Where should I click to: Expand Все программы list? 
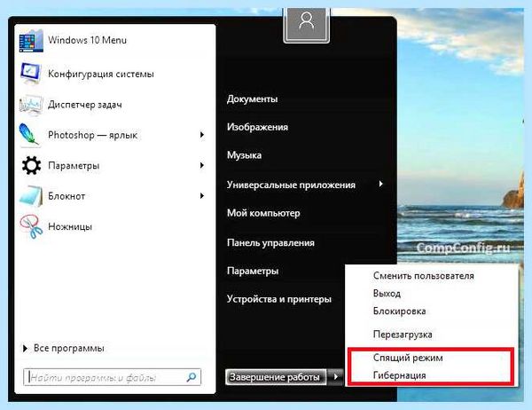coord(64,348)
